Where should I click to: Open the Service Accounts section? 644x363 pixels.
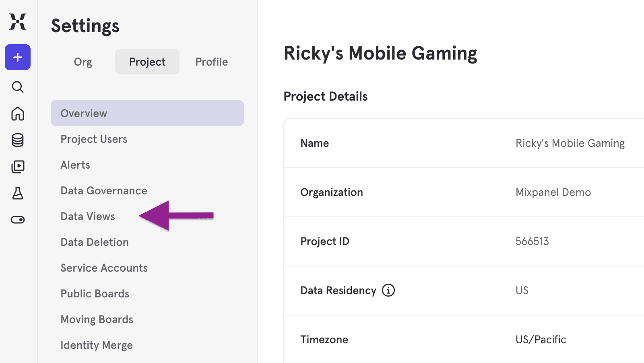(104, 268)
